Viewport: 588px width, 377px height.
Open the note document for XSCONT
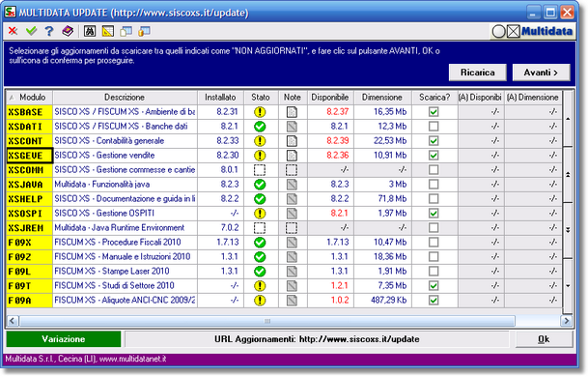pyautogui.click(x=292, y=141)
